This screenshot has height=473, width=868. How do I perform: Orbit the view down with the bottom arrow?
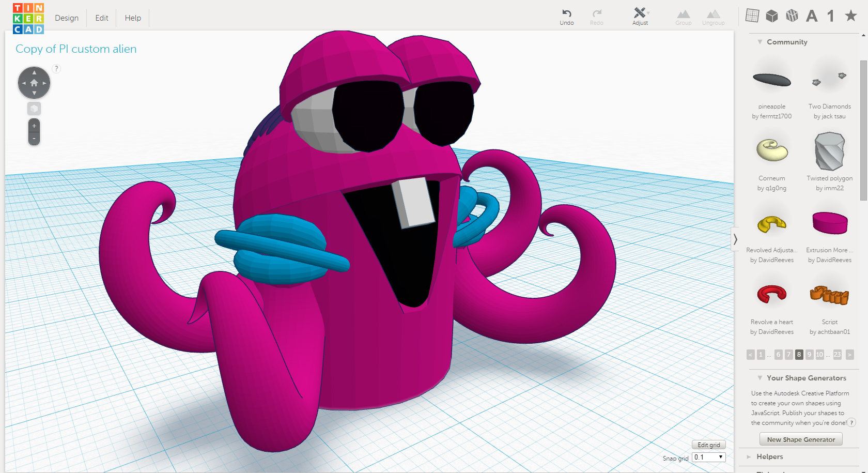tap(34, 93)
